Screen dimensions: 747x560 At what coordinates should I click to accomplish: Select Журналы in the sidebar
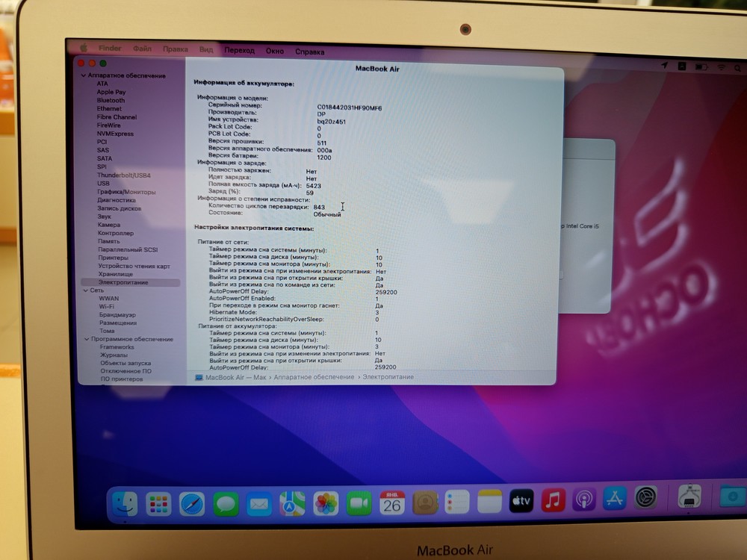pos(114,355)
